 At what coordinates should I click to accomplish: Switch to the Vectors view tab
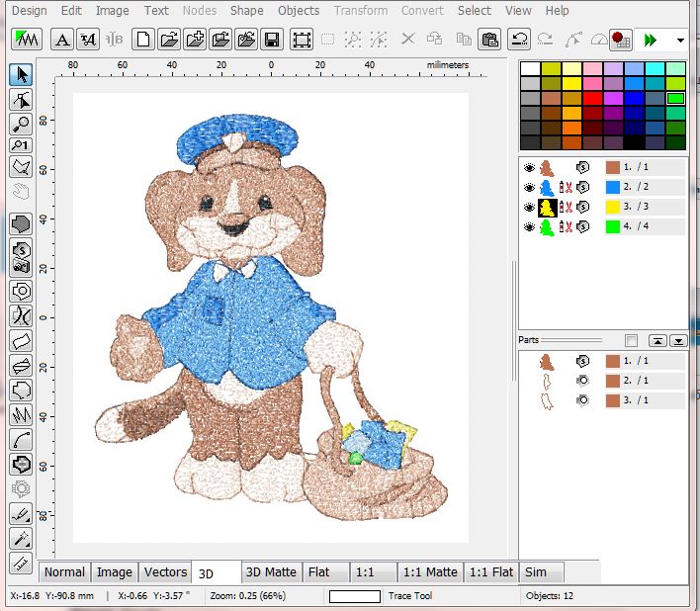tap(165, 571)
